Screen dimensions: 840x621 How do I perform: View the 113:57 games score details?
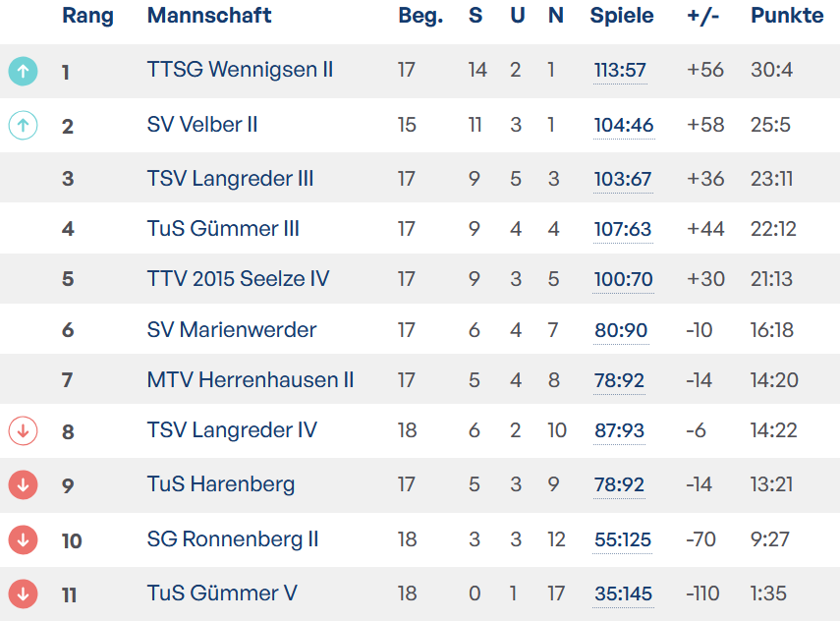(620, 71)
